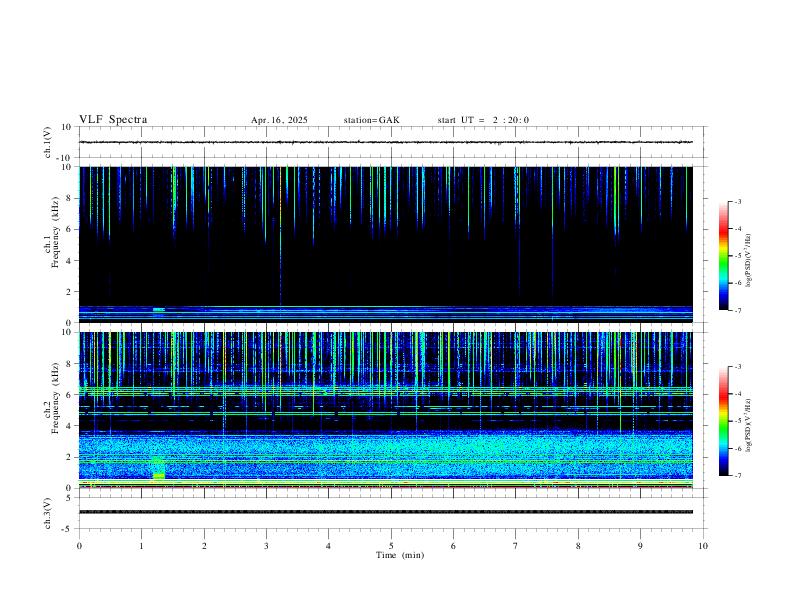The height and width of the screenshot is (612, 792).
Task: Click the '-7' label on ch.2 color scale
Action: pyautogui.click(x=738, y=476)
